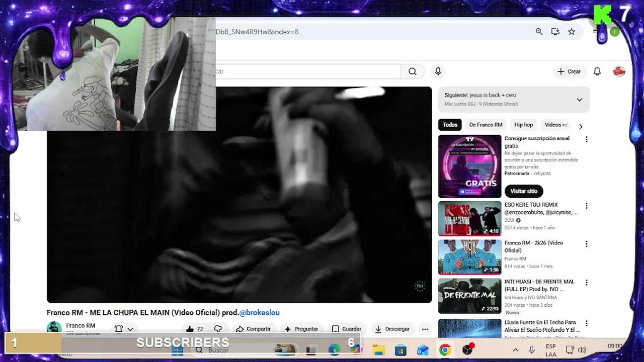Open Google Chrome from the taskbar

(445, 350)
